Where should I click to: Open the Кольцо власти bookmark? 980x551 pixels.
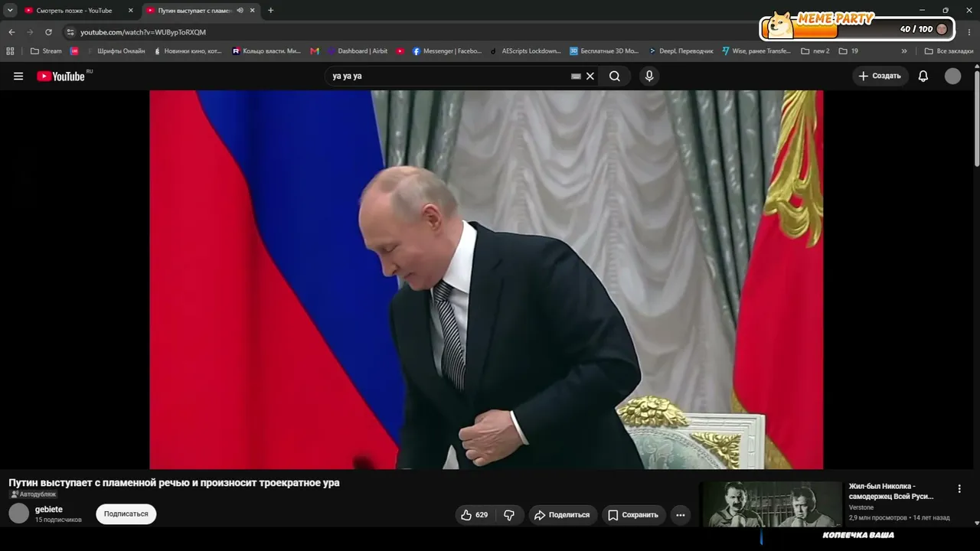pos(266,51)
